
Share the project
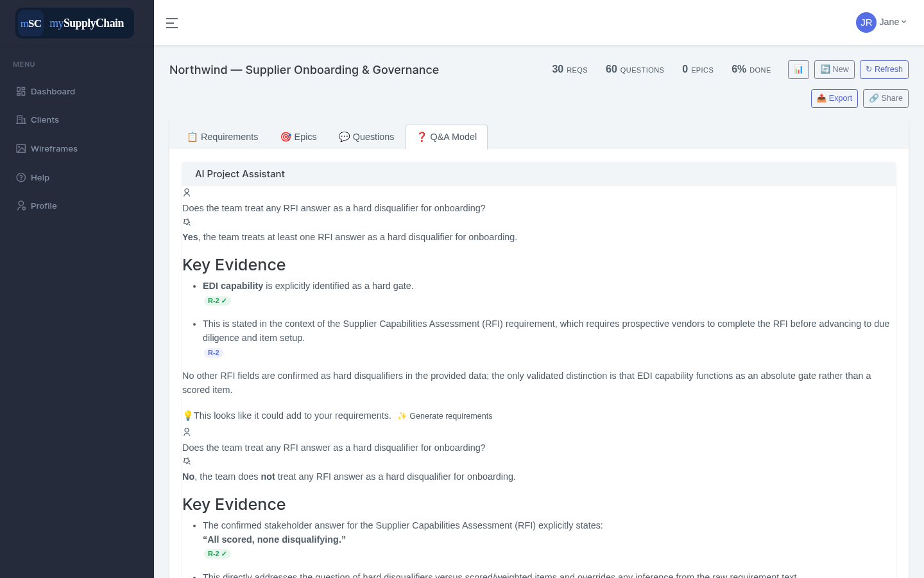[x=886, y=98]
